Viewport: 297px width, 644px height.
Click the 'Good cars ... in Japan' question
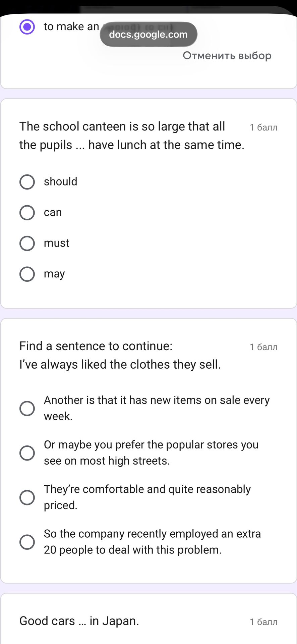point(79,621)
